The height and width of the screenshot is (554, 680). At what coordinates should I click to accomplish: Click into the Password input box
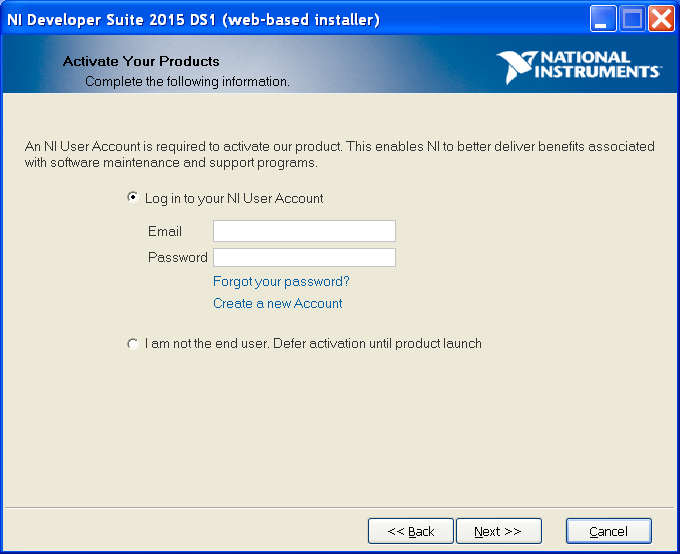(304, 257)
